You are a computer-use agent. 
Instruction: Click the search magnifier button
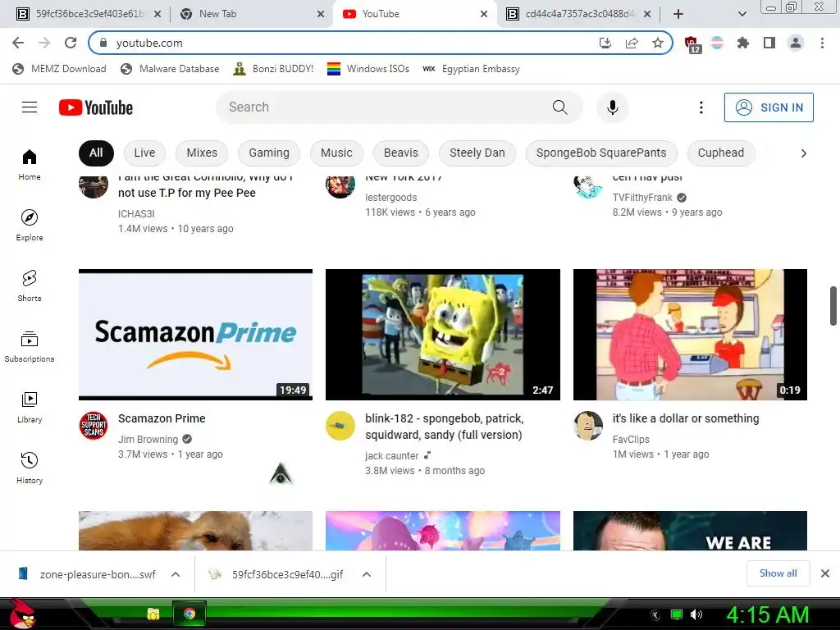(x=559, y=107)
